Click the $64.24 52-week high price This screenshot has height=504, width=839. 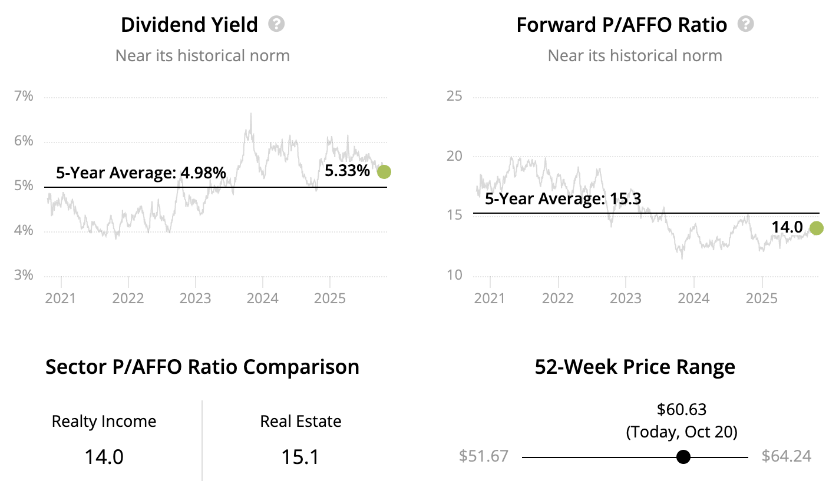[786, 456]
